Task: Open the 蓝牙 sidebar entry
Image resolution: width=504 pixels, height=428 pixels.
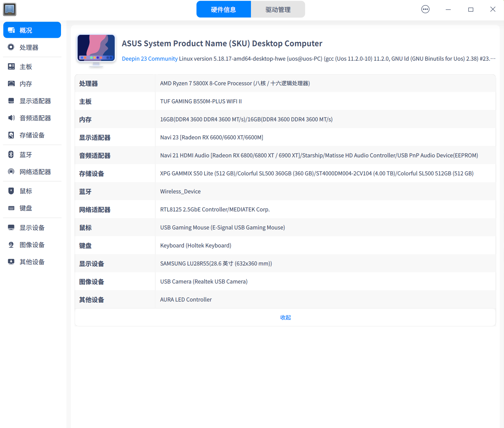Action: pos(32,154)
